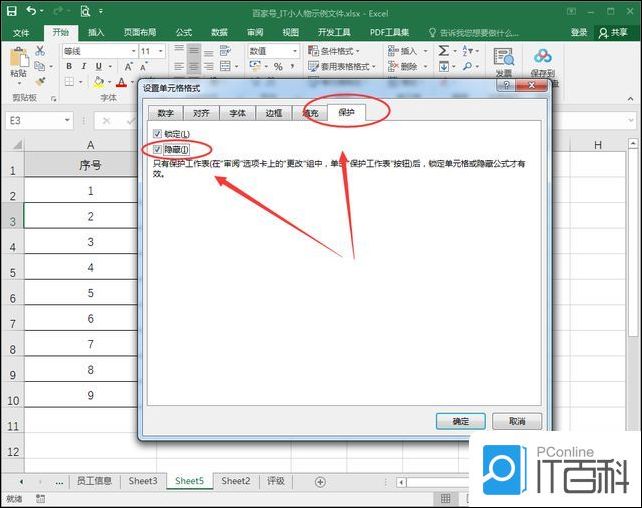
Task: Collapse the ribbon with the chevron
Action: point(631,99)
